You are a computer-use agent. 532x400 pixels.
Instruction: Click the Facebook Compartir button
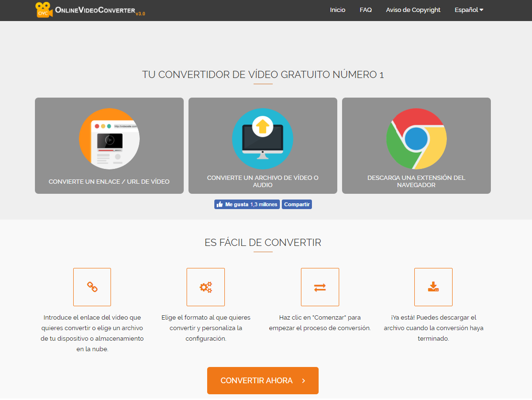(x=297, y=204)
